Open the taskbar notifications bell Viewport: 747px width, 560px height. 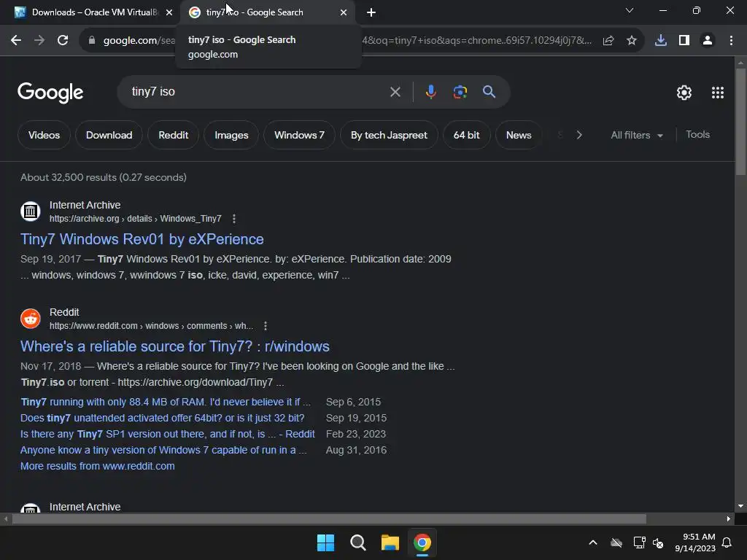pyautogui.click(x=727, y=542)
